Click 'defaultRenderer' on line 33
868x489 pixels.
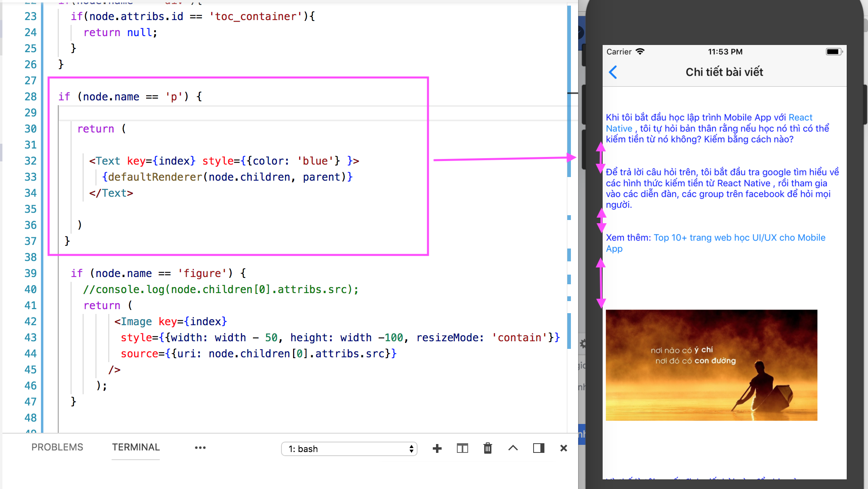click(155, 177)
